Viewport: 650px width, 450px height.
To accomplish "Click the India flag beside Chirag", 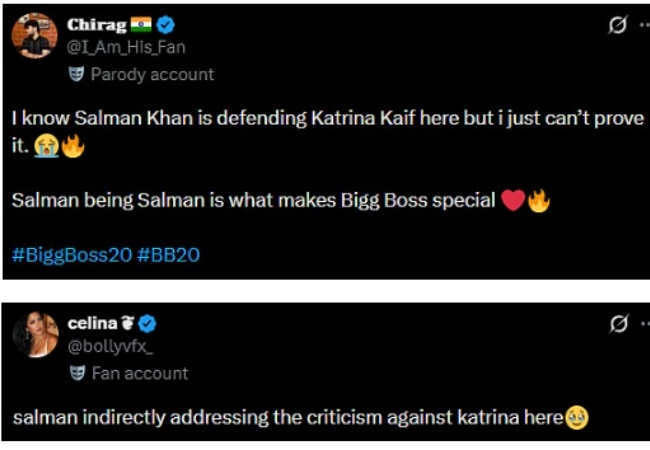I will coord(141,24).
